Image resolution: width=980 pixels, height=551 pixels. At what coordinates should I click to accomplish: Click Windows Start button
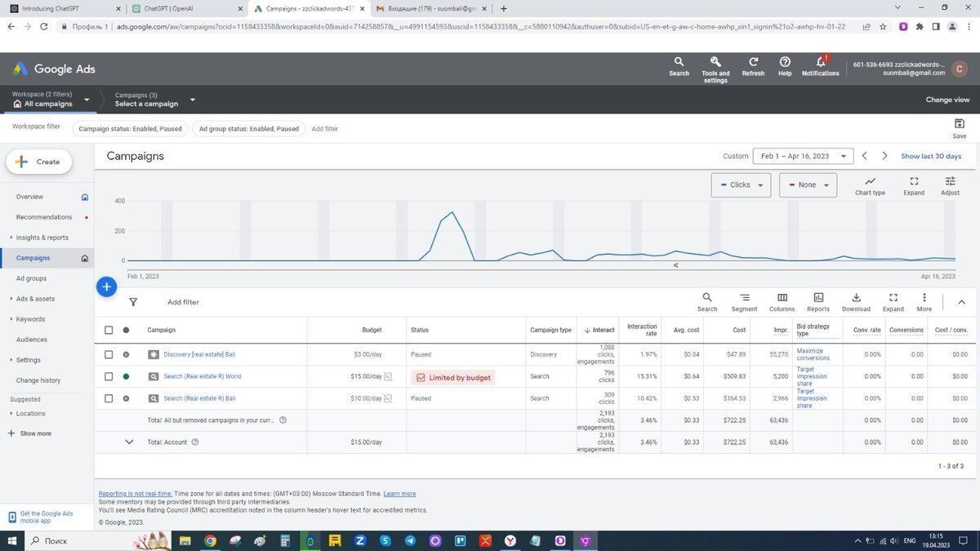pos(12,540)
